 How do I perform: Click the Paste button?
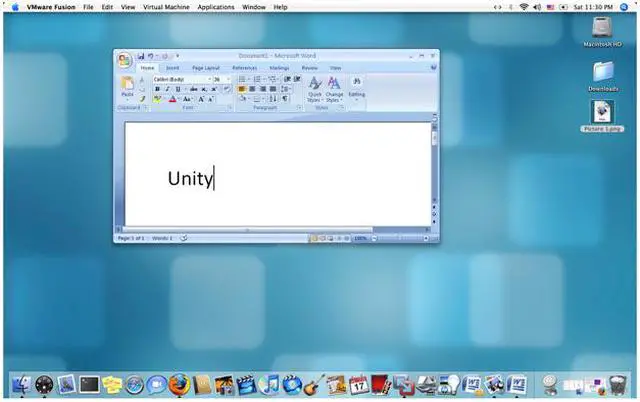point(127,87)
